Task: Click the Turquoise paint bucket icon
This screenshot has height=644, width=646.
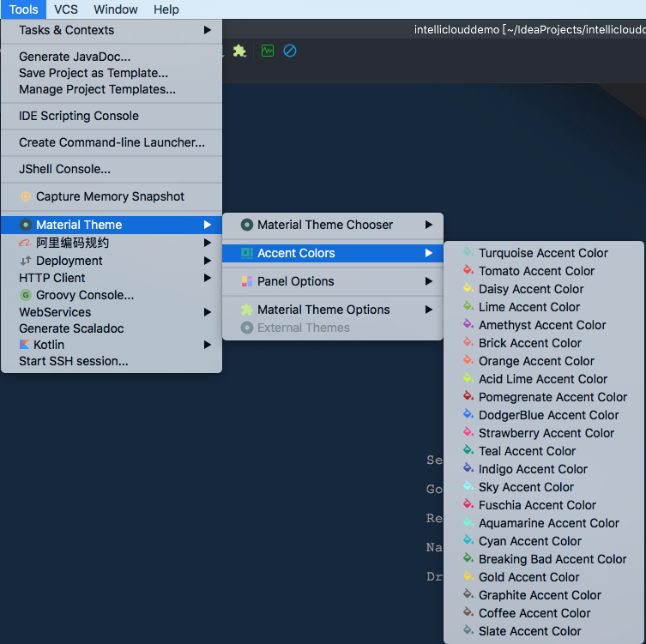Action: (468, 252)
